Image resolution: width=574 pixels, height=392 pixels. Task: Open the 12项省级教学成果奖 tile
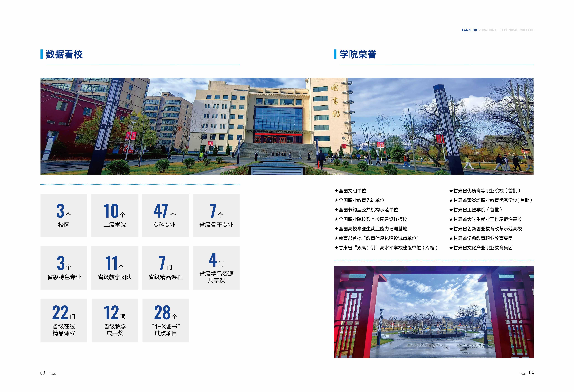click(115, 320)
